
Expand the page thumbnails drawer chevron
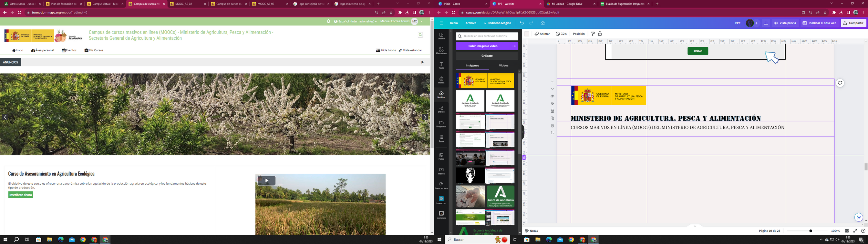[695, 226]
